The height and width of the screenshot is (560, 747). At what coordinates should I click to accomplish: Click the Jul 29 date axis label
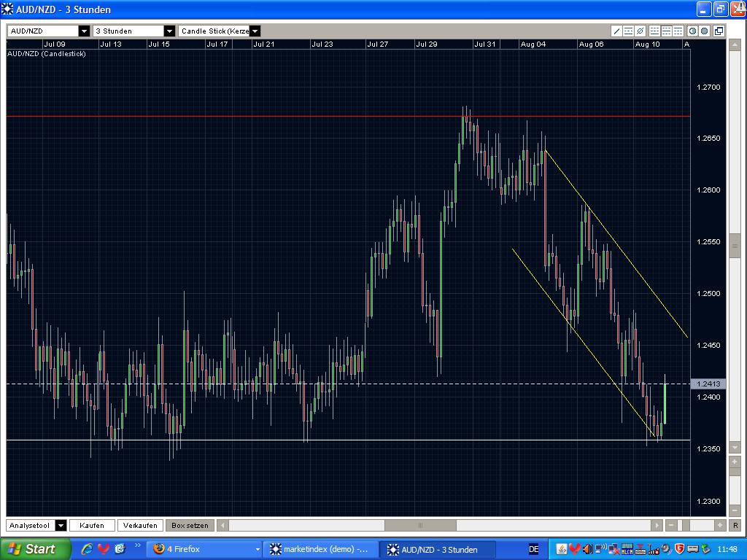click(x=426, y=44)
